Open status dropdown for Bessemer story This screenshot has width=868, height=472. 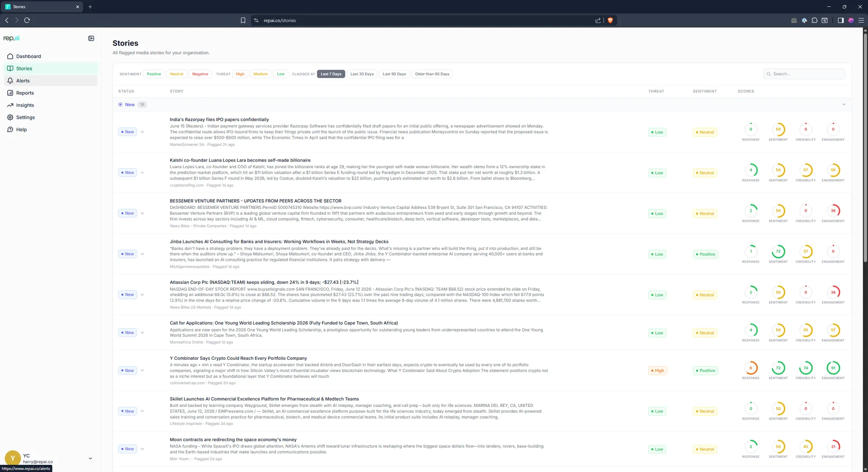142,213
